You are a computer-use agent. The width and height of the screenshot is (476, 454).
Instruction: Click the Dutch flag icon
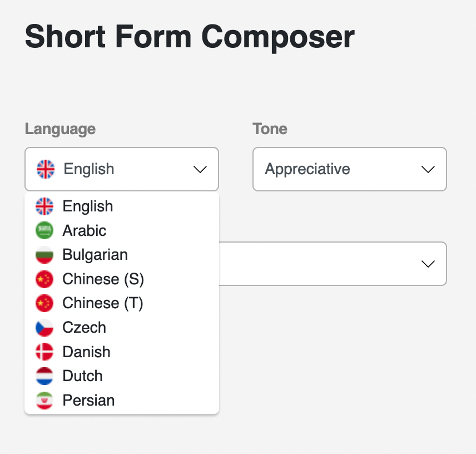tap(44, 376)
